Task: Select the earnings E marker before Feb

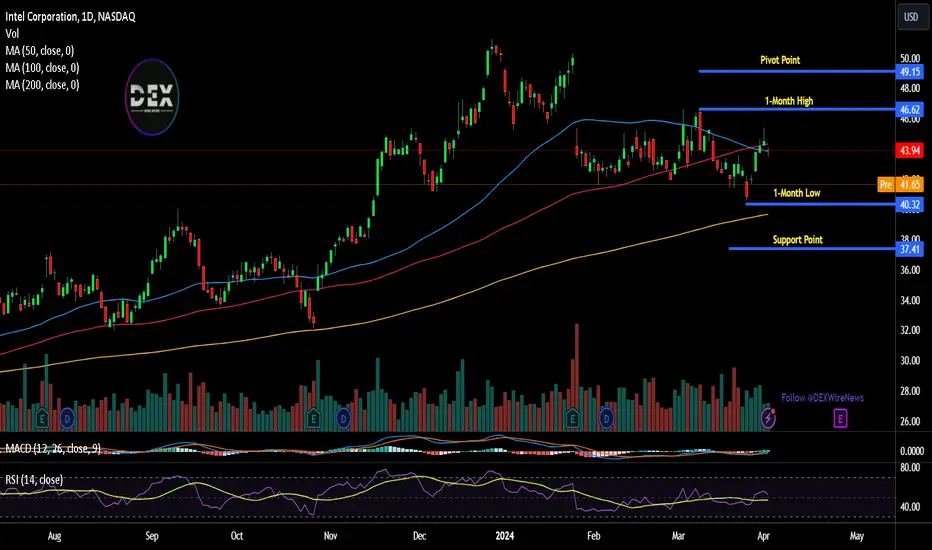Action: [572, 419]
